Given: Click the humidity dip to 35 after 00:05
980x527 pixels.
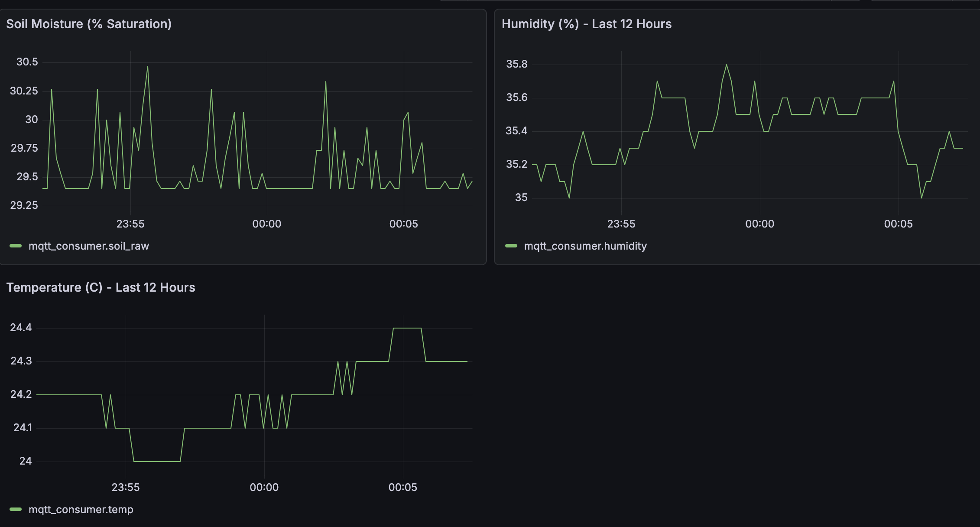Looking at the screenshot, I should coord(922,198).
